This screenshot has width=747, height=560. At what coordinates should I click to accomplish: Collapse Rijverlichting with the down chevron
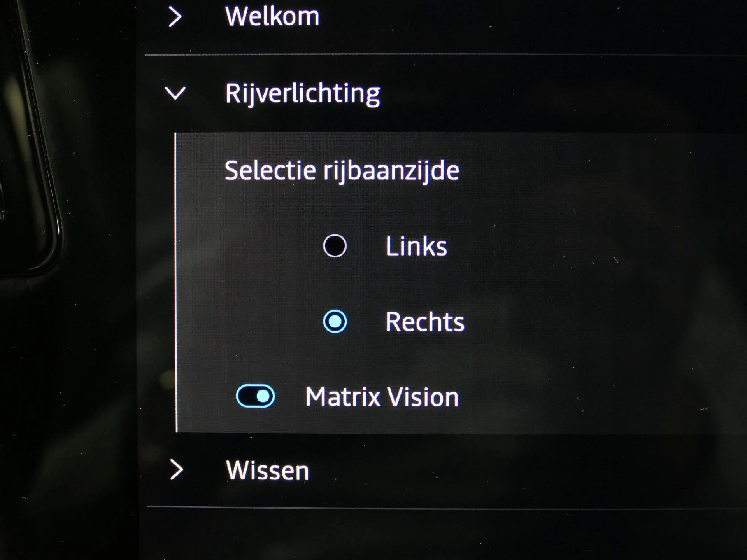coord(175,93)
